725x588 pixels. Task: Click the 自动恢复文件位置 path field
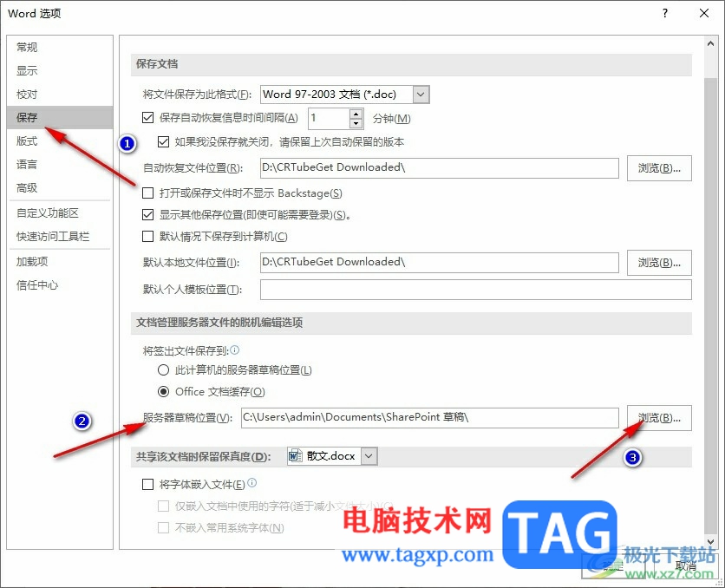(440, 167)
